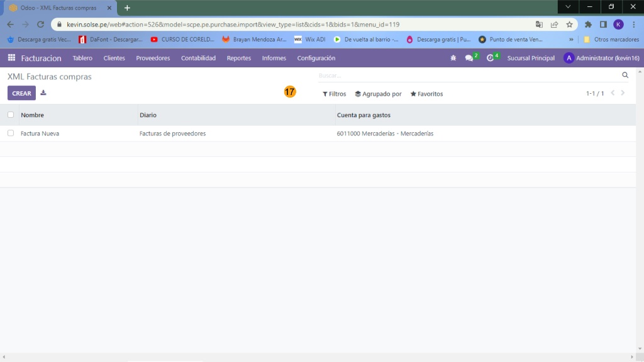Click the debug bug icon

(x=453, y=58)
